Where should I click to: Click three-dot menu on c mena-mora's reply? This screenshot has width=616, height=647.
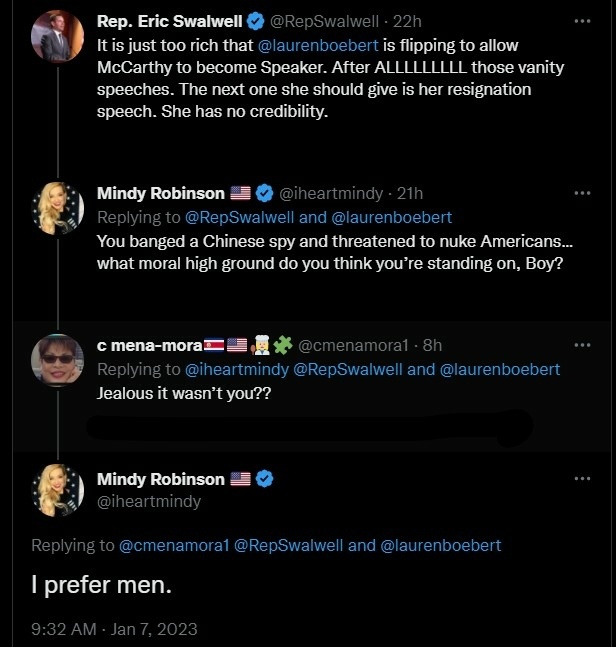point(582,345)
